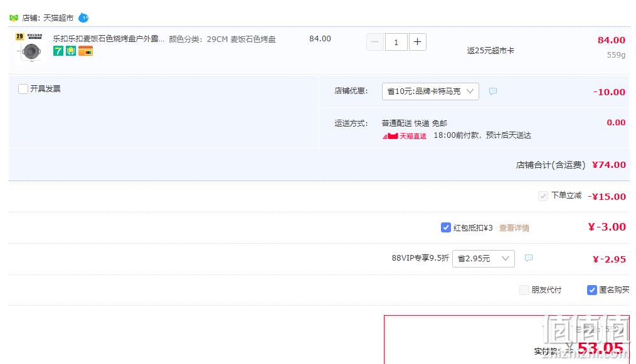The image size is (636, 364).
Task: Click the -10.00 store discount amount
Action: [609, 92]
